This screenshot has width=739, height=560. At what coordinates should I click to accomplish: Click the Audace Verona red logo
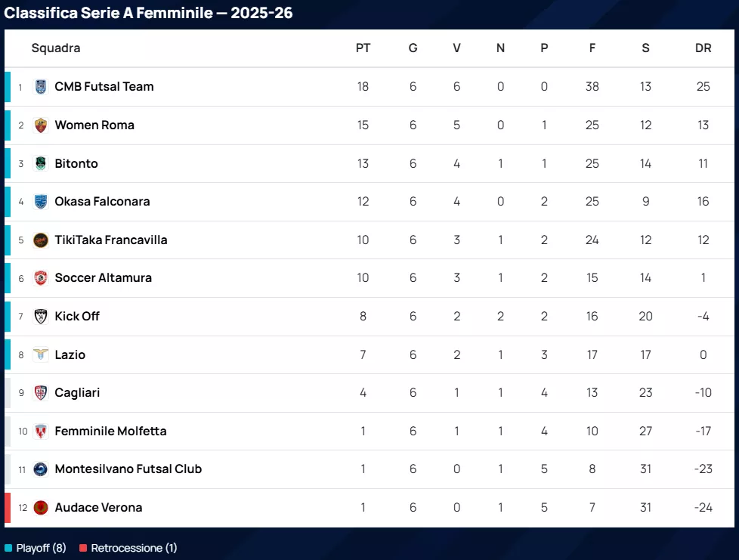coord(41,508)
